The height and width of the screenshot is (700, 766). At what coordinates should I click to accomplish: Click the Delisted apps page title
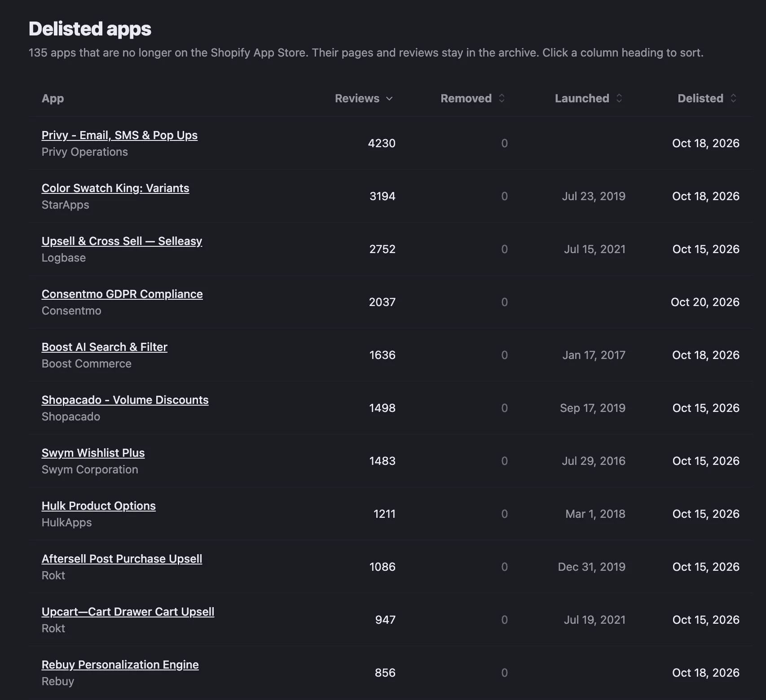[x=90, y=29]
